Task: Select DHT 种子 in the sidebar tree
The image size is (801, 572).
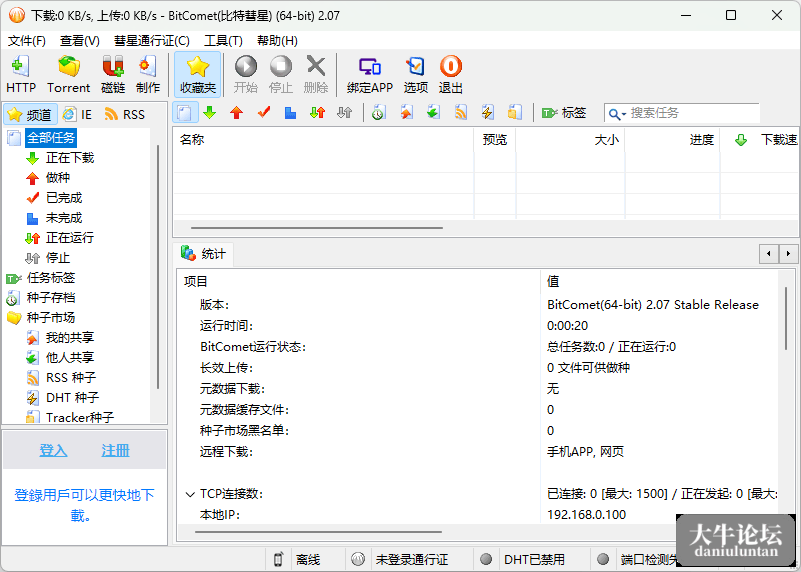Action: pyautogui.click(x=73, y=397)
